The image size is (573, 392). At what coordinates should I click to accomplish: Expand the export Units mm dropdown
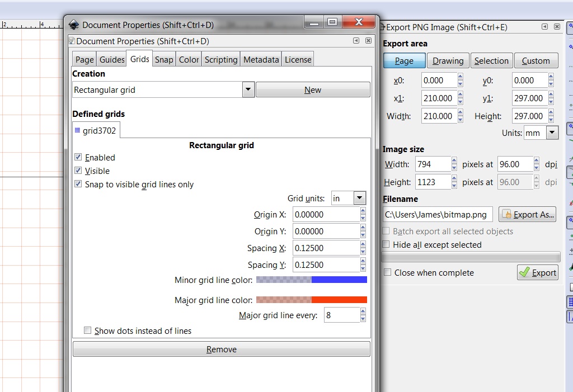552,133
